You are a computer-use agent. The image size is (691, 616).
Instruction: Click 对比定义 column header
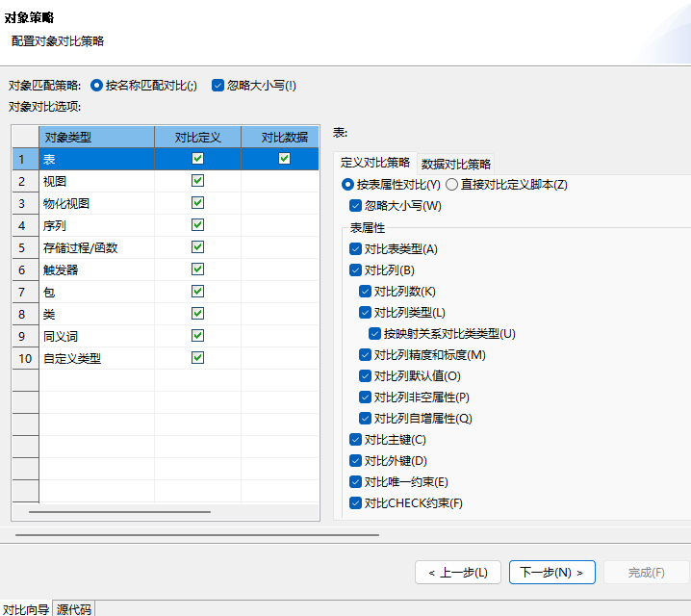coord(198,137)
